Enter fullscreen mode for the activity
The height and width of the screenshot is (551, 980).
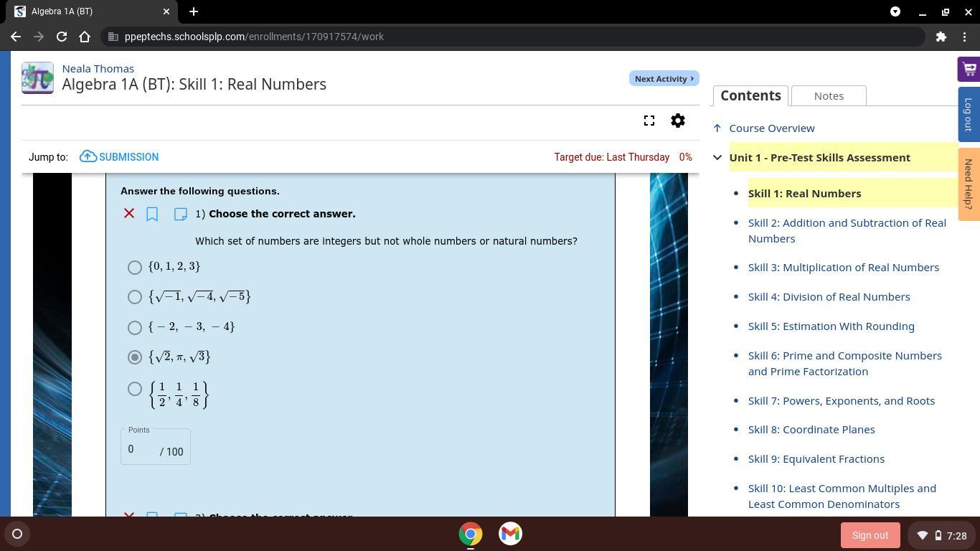click(x=649, y=121)
